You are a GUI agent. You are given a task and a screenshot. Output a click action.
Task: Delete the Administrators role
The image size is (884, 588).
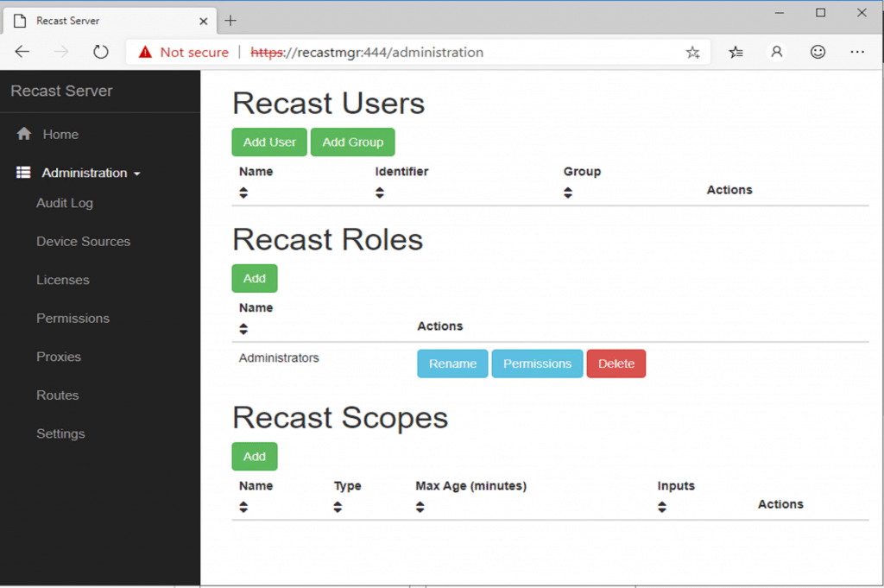[616, 364]
